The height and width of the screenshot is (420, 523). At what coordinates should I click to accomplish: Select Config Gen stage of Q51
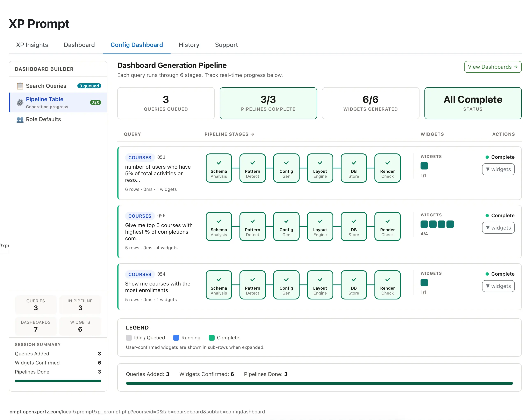point(286,168)
